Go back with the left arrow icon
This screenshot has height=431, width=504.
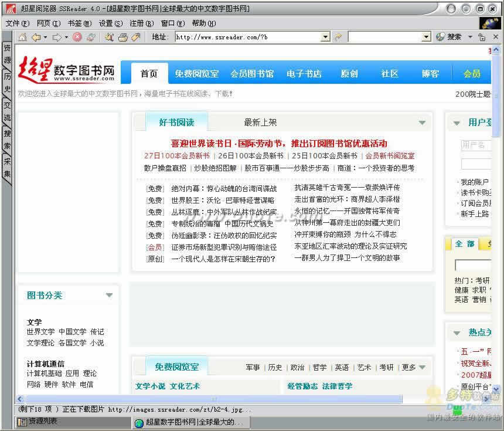point(36,38)
